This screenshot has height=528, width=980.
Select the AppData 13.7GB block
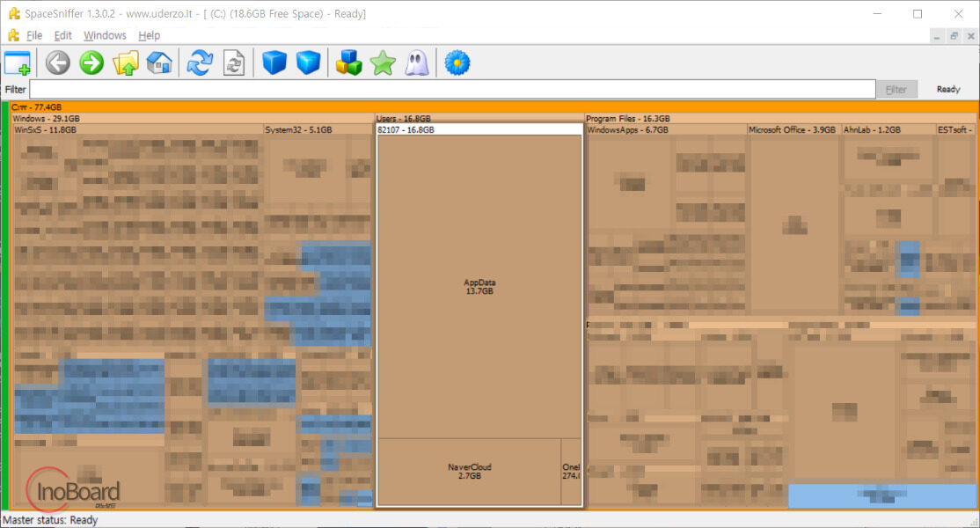tap(479, 287)
